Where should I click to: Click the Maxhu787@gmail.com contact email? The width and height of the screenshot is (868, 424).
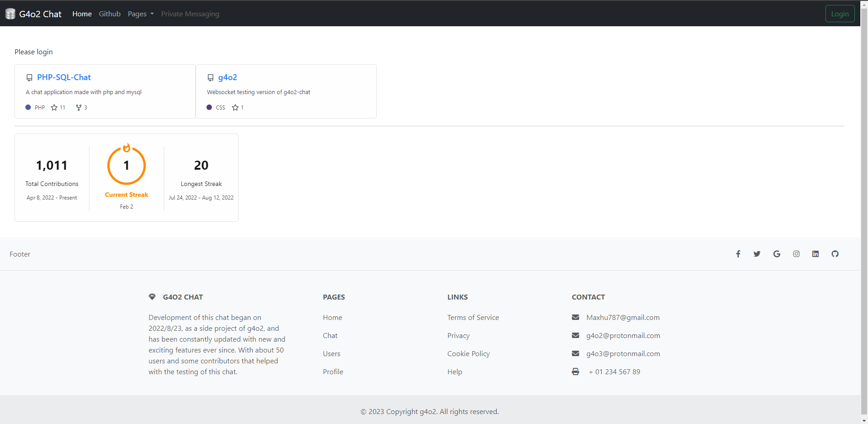623,318
